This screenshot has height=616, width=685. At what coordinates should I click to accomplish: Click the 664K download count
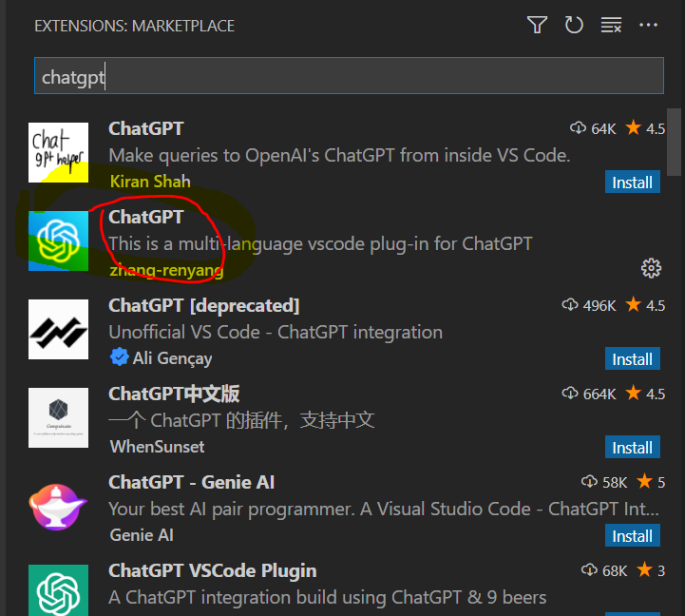point(589,394)
